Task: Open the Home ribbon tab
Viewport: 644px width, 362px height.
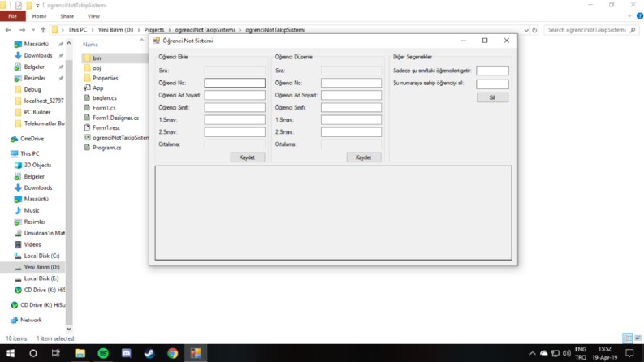Action: [40, 16]
